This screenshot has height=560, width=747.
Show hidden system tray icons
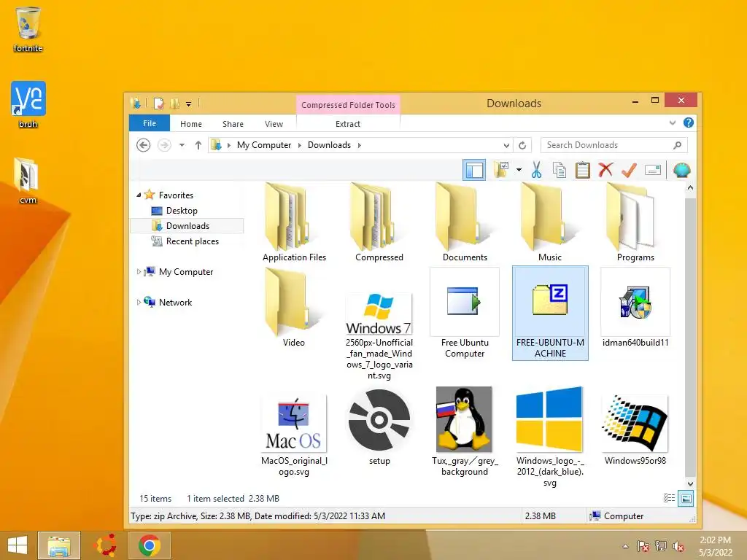(x=625, y=546)
